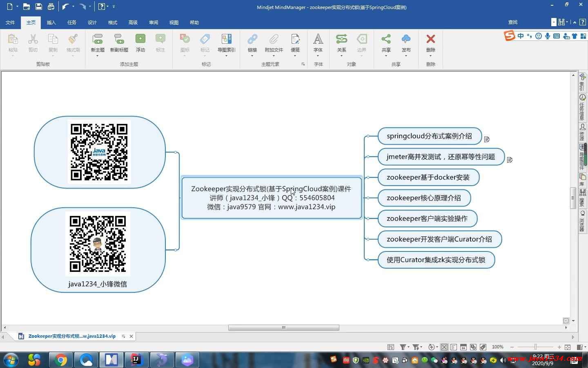Toggle tags display icon in status bar

coord(483,347)
